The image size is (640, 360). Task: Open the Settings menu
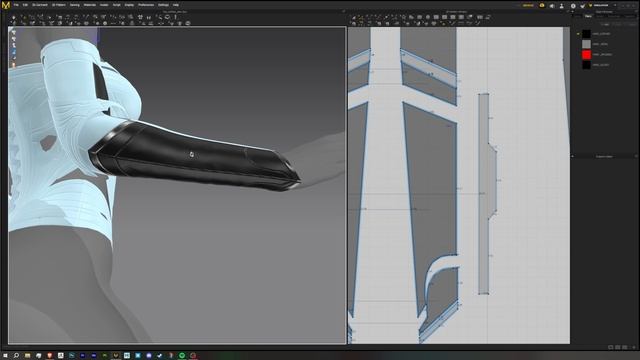163,5
